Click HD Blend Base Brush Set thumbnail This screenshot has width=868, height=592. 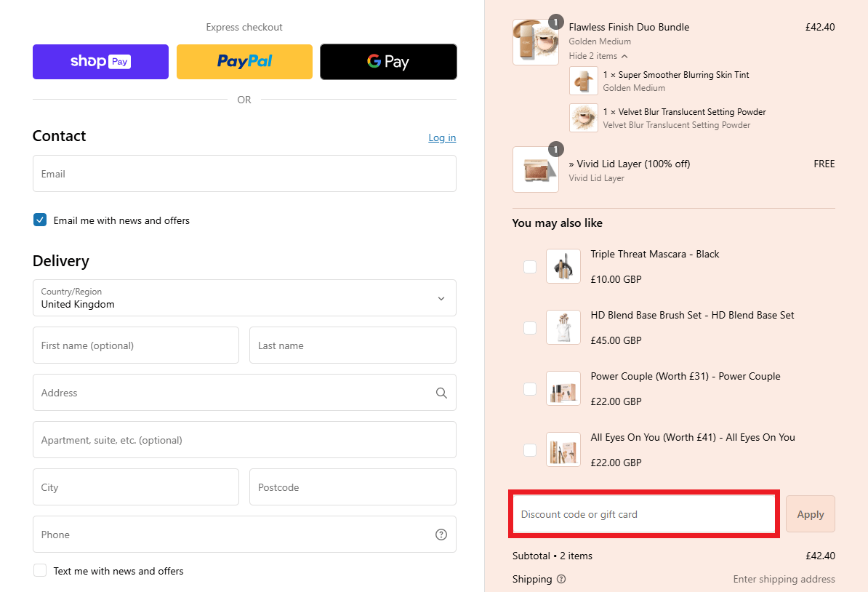(x=563, y=327)
